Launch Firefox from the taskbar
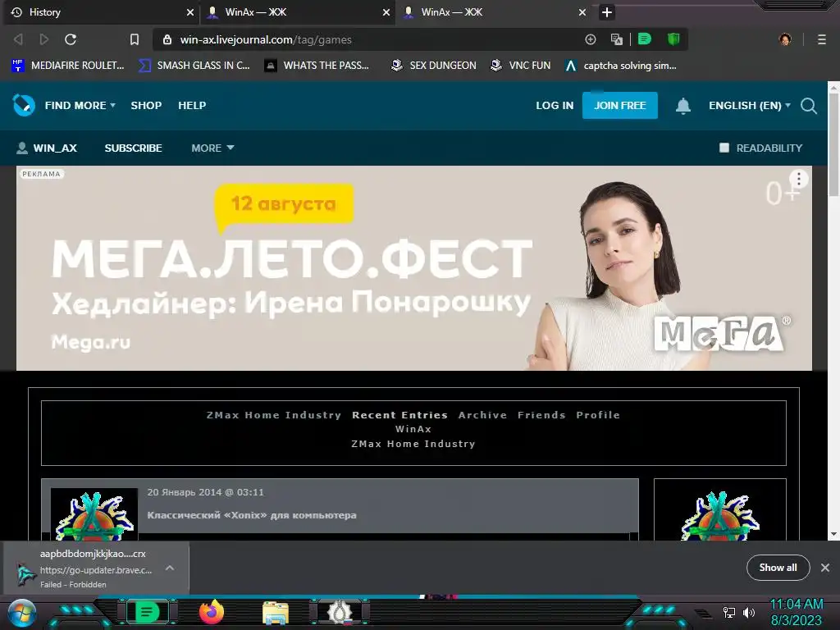Screen dimensions: 840x630 [212, 612]
